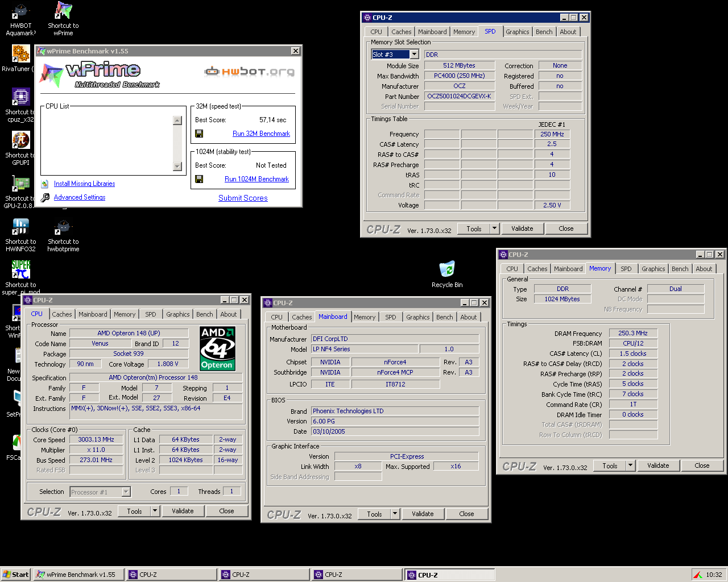728x582 pixels.
Task: Select the wPrime Benchmark taskbar button
Action: pyautogui.click(x=78, y=575)
